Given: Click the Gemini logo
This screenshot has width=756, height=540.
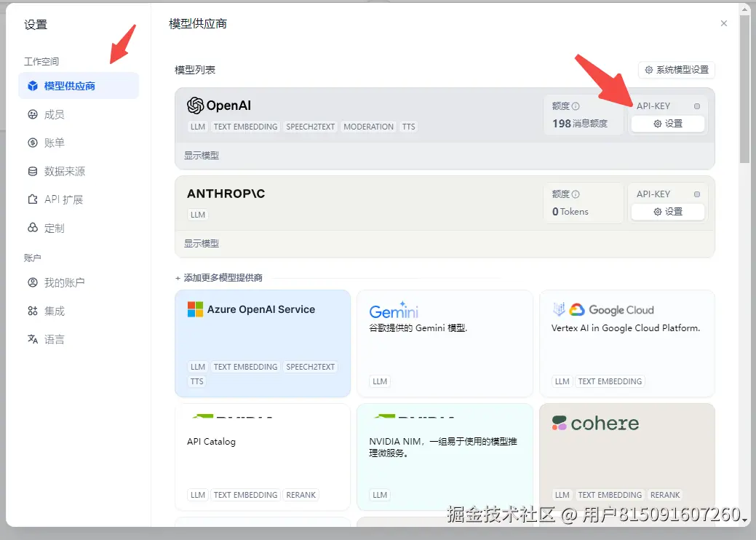Looking at the screenshot, I should click(394, 311).
